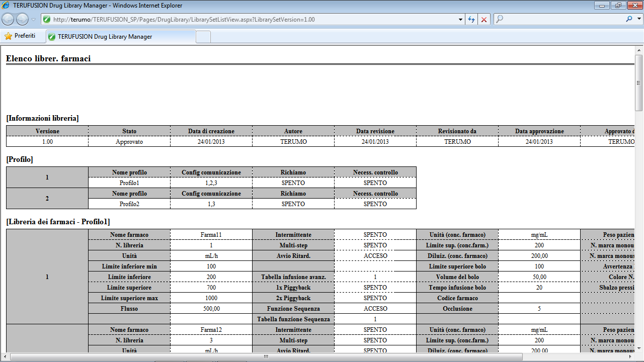
Task: Click the 'Autore' column header
Action: [293, 131]
